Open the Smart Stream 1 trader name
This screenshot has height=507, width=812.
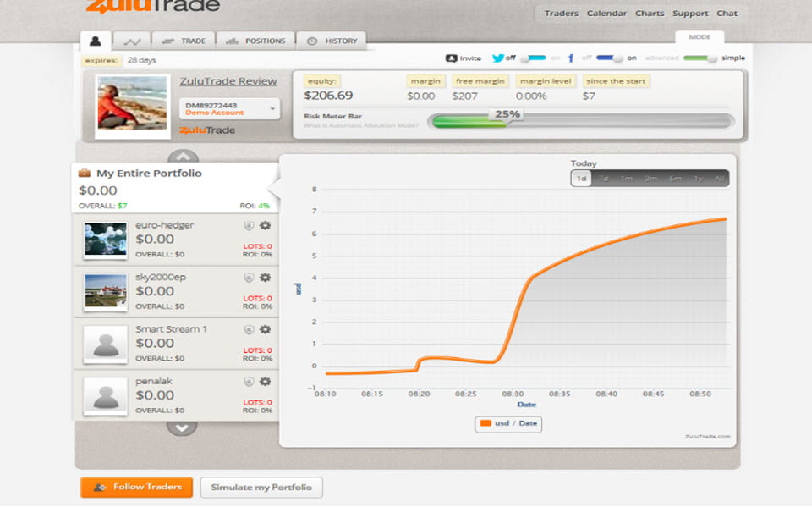coord(172,328)
